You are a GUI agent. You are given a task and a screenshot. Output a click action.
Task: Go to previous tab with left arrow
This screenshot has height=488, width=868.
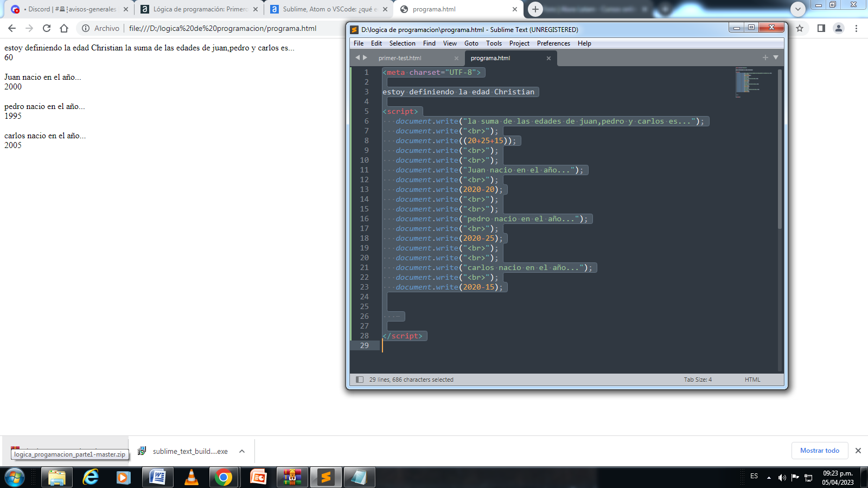[358, 57]
